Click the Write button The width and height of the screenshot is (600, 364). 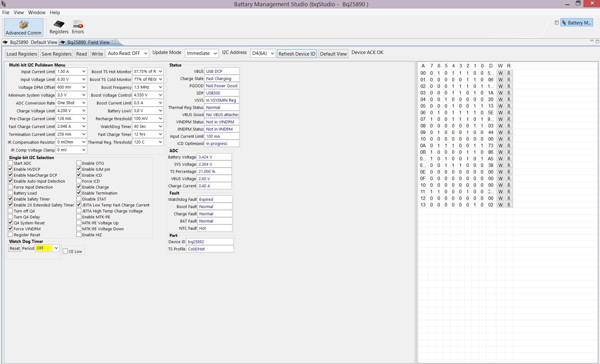97,54
